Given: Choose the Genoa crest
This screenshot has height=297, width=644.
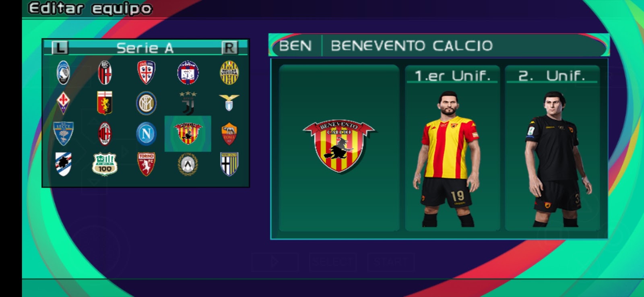Looking at the screenshot, I should 105,103.
